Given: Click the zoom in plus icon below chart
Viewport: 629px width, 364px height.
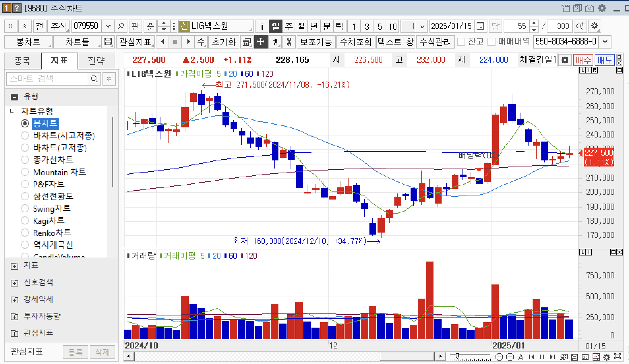Looking at the screenshot, I should pyautogui.click(x=510, y=357).
